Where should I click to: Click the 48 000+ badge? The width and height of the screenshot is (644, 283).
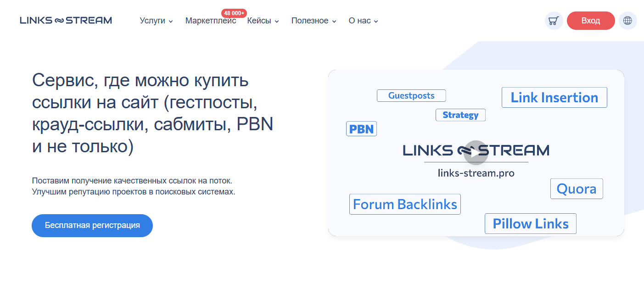tap(233, 13)
